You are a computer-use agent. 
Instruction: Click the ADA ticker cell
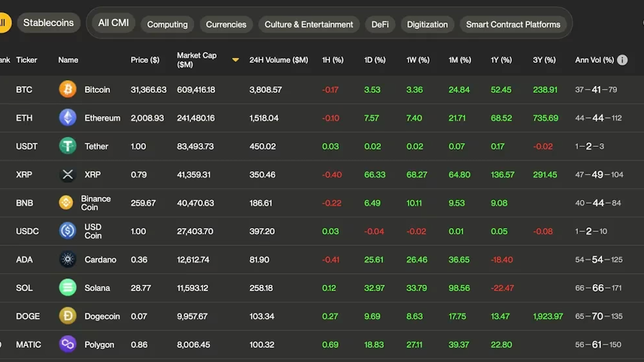[x=24, y=260]
